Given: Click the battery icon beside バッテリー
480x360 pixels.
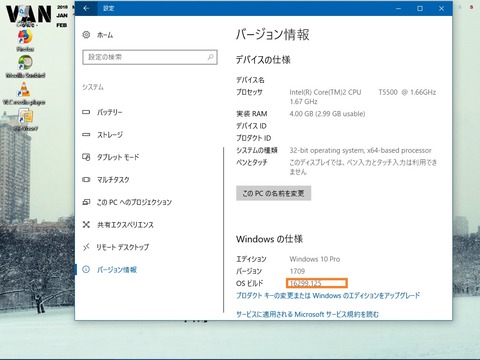Looking at the screenshot, I should 86,112.
